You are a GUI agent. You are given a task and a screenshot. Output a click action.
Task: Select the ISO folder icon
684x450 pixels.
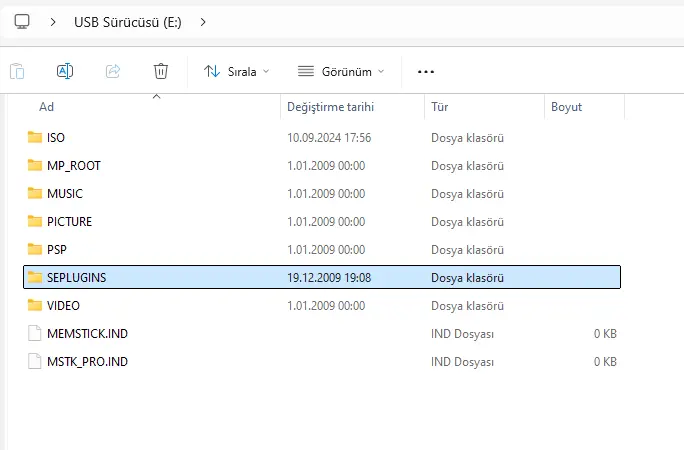(35, 137)
